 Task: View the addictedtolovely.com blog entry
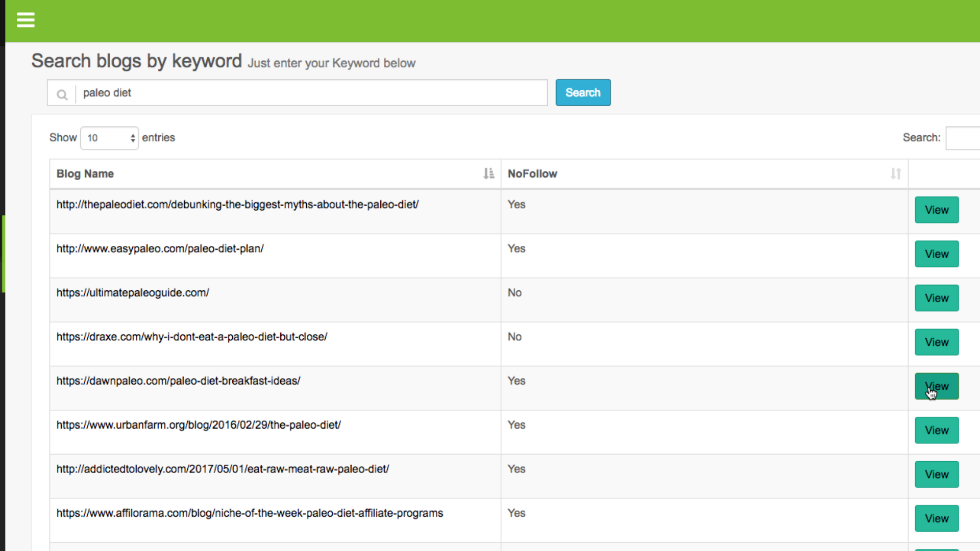point(936,474)
